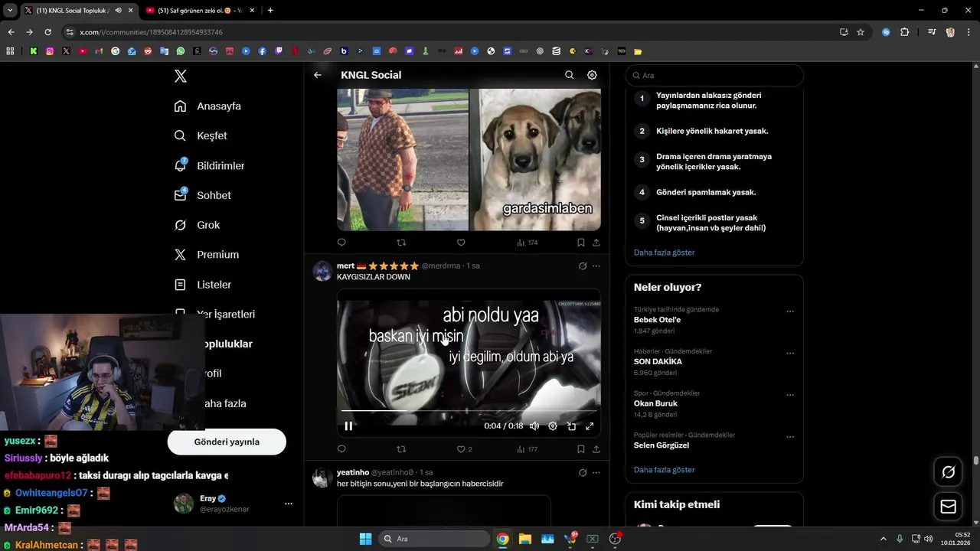The height and width of the screenshot is (551, 980).
Task: Open yeatinho's profile name link
Action: click(352, 472)
